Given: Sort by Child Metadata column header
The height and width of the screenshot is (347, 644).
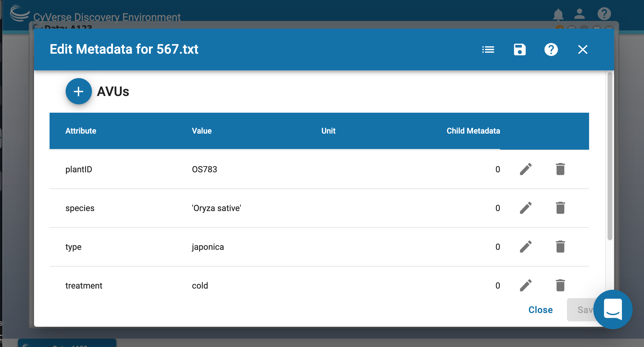Looking at the screenshot, I should [473, 131].
